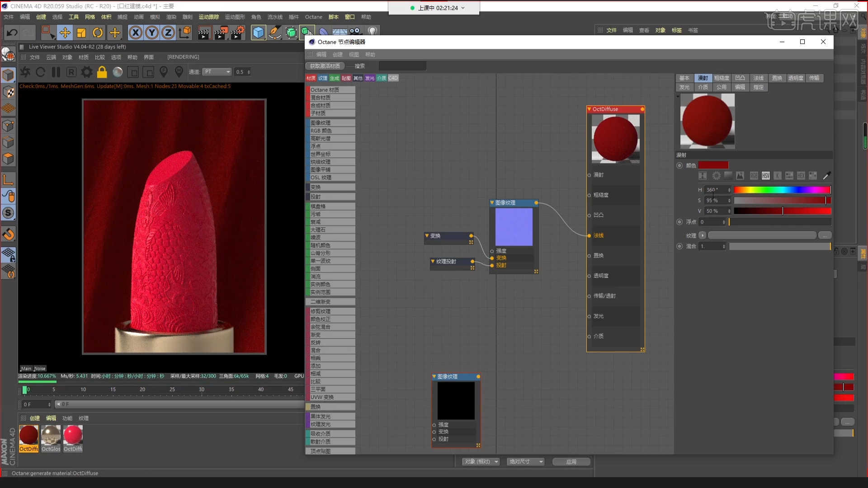This screenshot has width=868, height=488.
Task: Switch to the 法线 tab
Action: 759,78
